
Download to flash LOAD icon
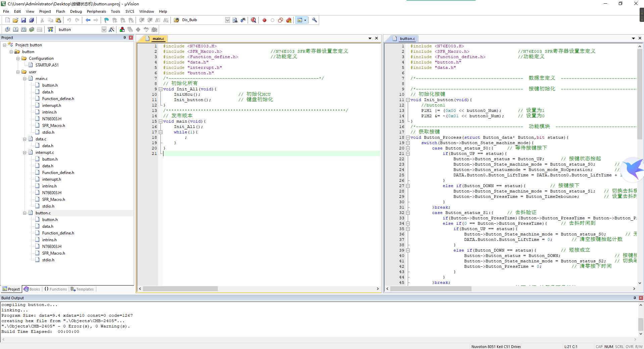click(50, 30)
